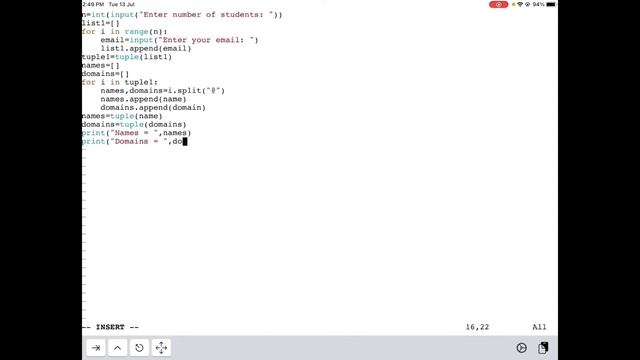Click the tuple1=tuple(list1) line

tap(127, 57)
